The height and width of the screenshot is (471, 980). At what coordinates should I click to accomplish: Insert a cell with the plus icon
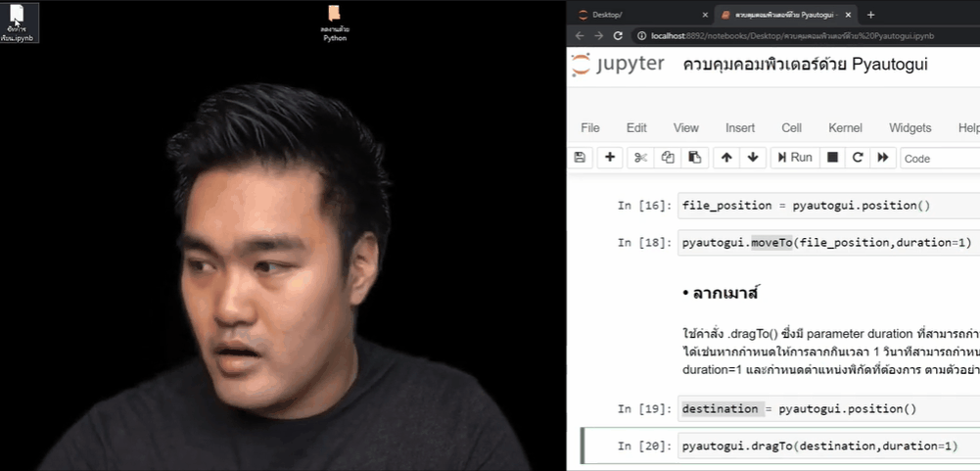(610, 158)
